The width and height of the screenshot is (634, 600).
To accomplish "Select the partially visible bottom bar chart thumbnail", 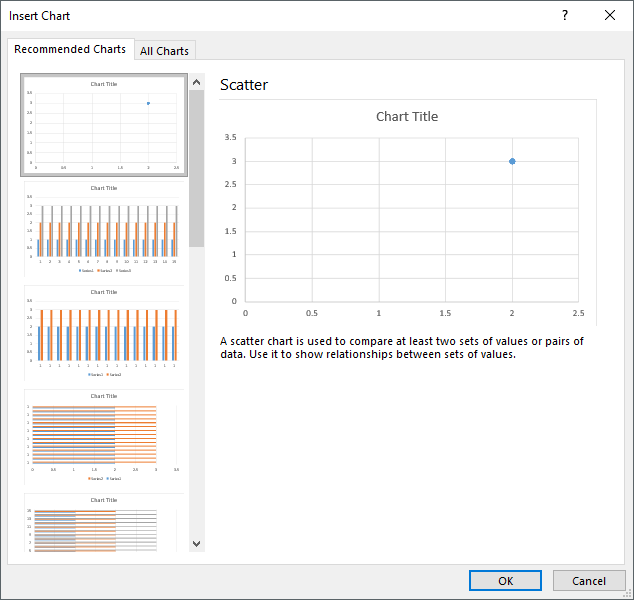I will pos(104,522).
